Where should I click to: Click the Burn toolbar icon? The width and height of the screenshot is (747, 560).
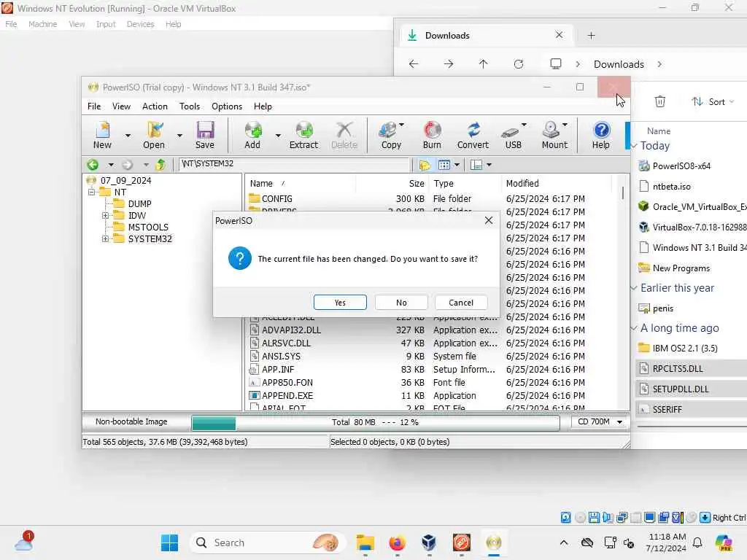(432, 135)
